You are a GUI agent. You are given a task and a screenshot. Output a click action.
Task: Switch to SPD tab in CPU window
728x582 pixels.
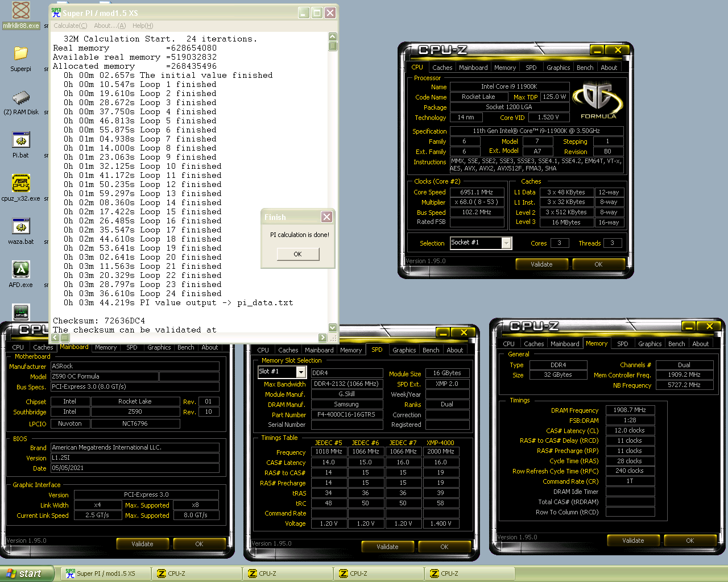(531, 68)
